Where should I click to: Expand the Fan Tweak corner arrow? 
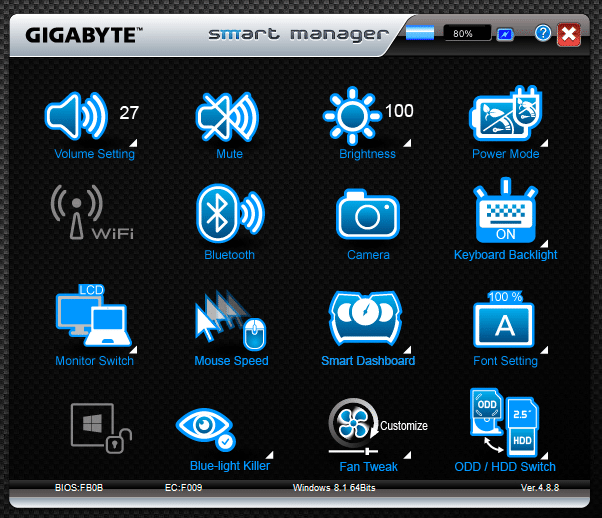(407, 455)
